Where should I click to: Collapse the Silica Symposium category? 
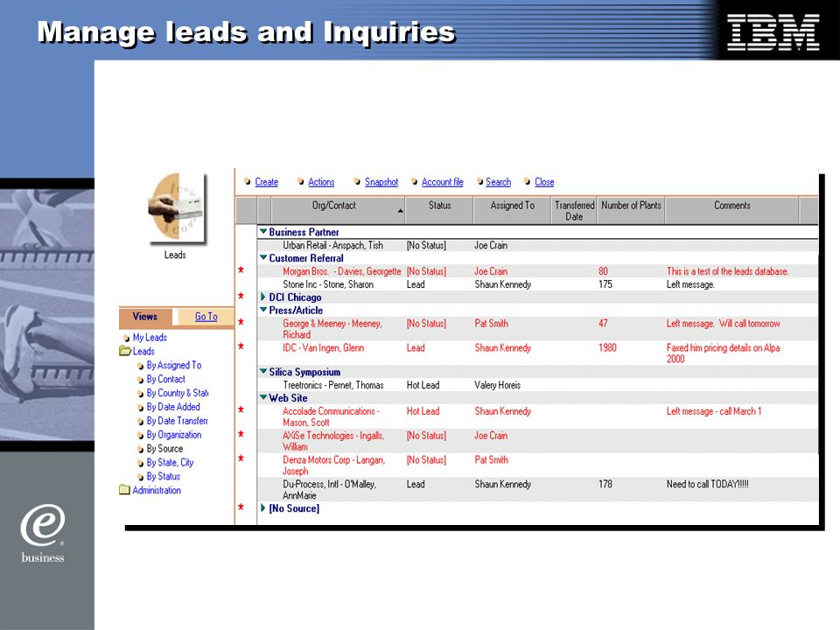[263, 371]
